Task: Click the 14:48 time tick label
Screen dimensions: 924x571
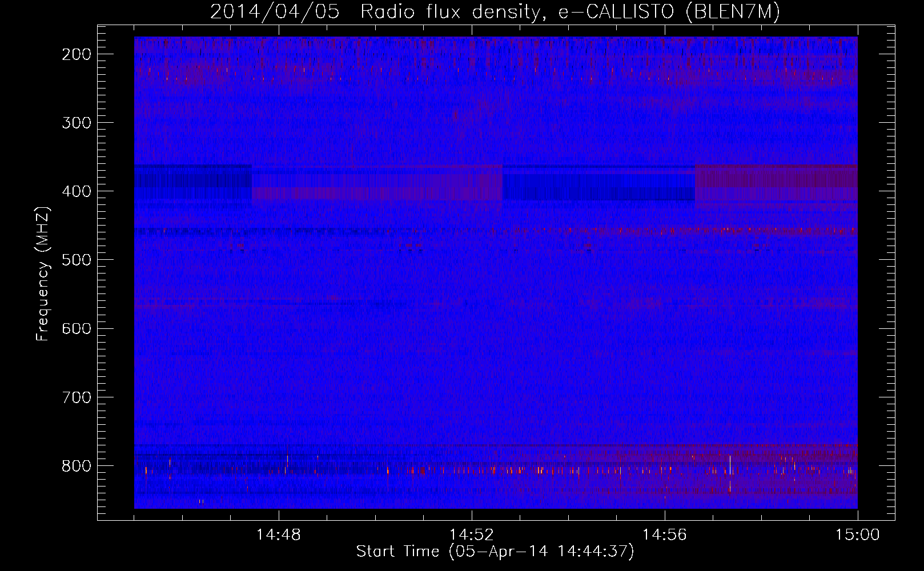Action: 279,535
